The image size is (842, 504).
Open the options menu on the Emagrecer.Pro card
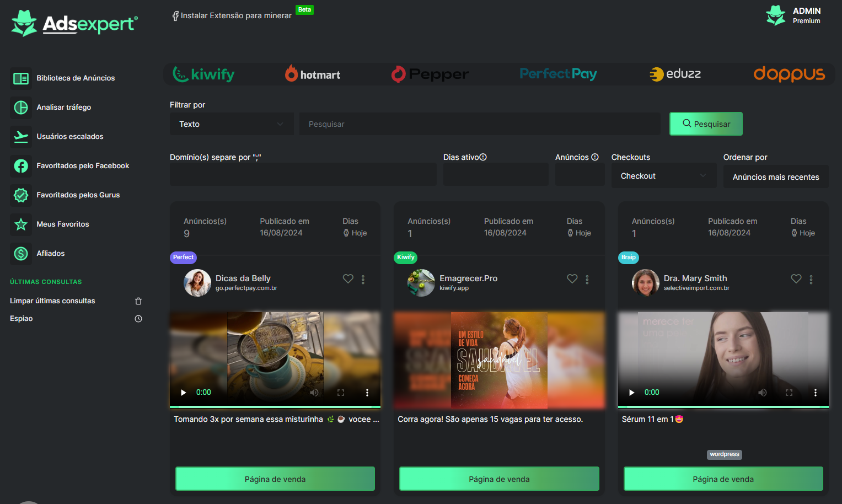click(x=587, y=280)
